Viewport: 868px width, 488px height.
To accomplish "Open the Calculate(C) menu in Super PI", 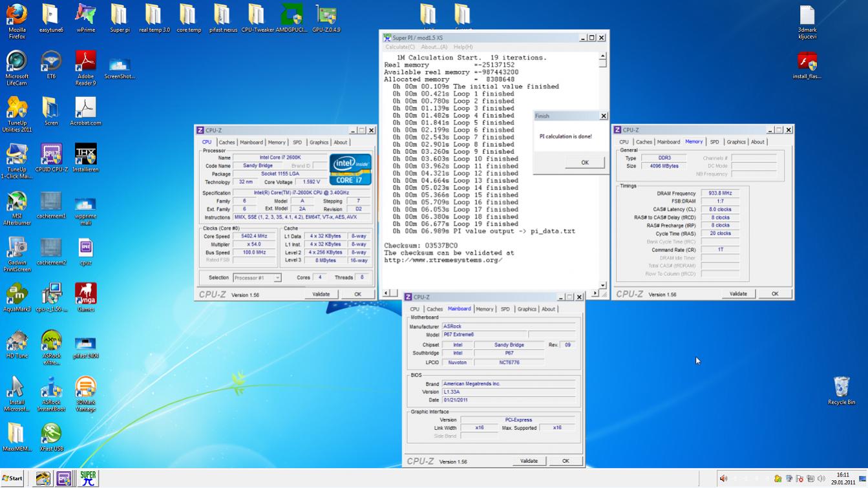I will (400, 47).
